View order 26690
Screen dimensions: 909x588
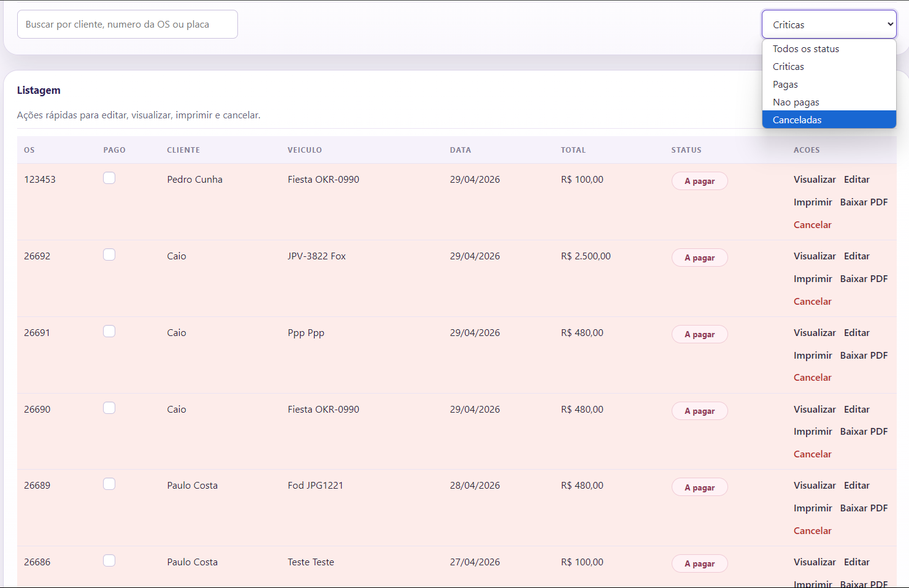coord(815,410)
